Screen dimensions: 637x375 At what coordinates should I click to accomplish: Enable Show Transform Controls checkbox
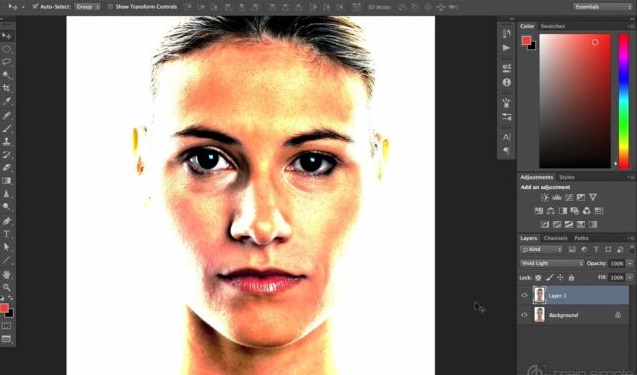[x=110, y=7]
